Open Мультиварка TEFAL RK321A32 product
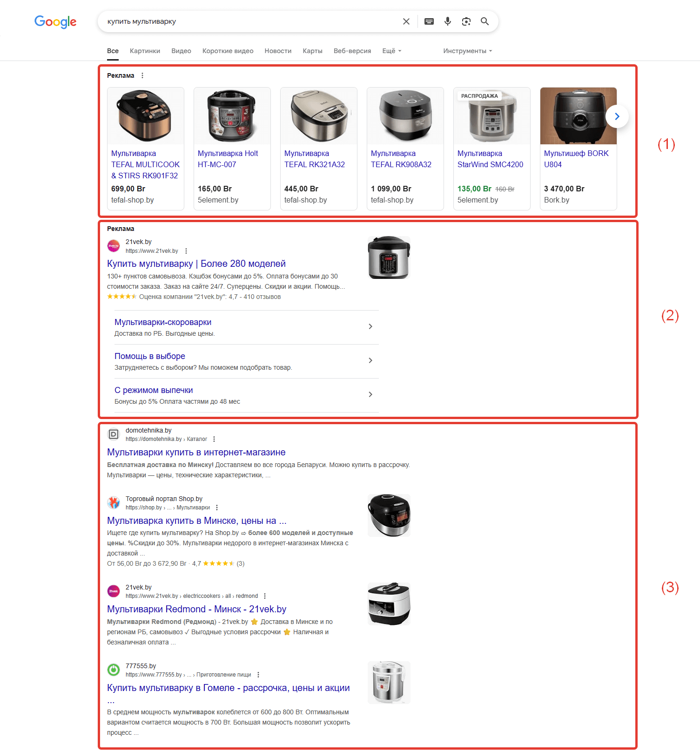This screenshot has height=752, width=700. (x=315, y=159)
